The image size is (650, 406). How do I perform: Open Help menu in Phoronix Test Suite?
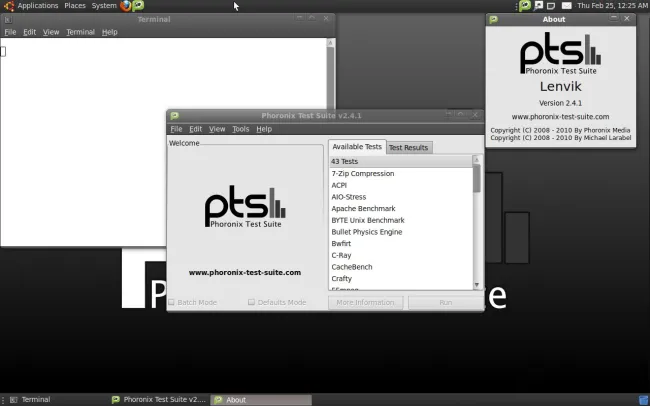264,129
